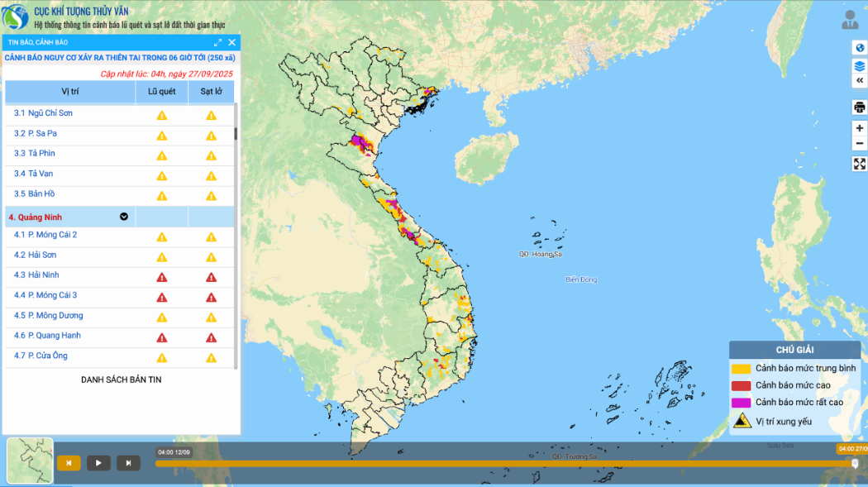Skip to previous time step

click(69, 463)
